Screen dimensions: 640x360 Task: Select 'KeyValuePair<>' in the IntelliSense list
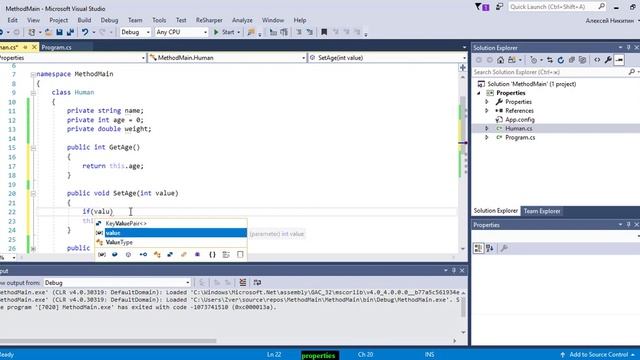pyautogui.click(x=171, y=224)
